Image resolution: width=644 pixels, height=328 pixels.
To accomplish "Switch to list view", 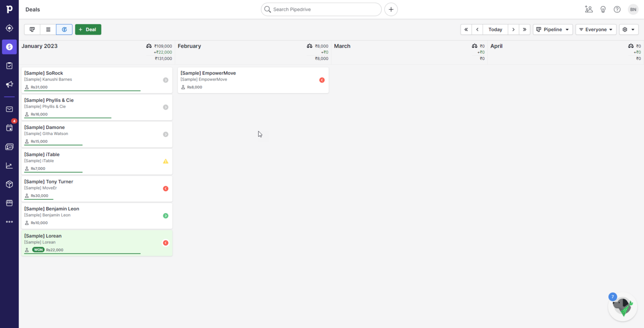I will [x=48, y=30].
